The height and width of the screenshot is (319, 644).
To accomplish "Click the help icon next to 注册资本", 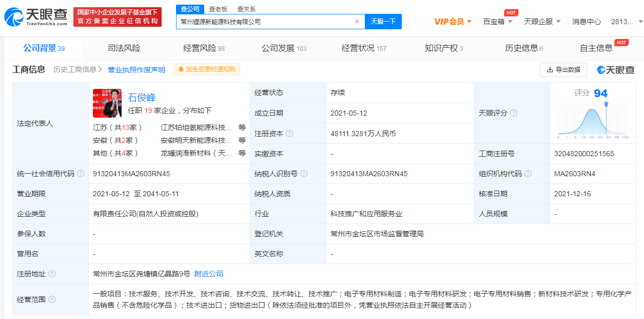I will [x=289, y=134].
